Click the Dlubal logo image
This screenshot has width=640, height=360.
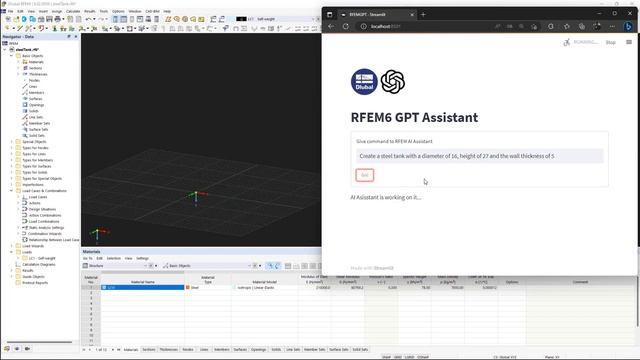[x=364, y=82]
